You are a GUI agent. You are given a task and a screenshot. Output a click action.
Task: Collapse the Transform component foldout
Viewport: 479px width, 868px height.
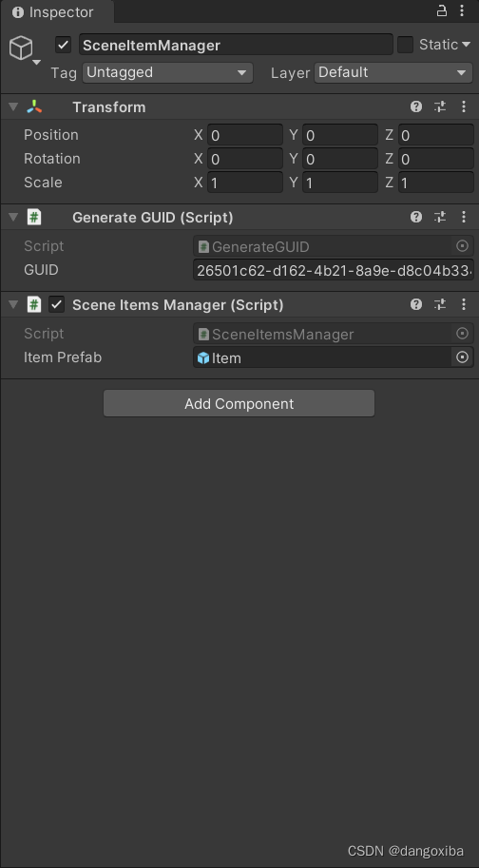coord(13,106)
